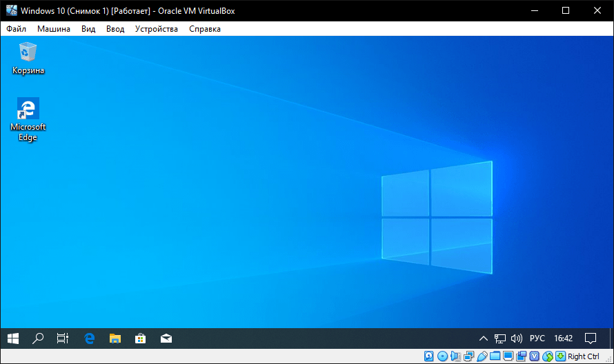Viewport: 614px width, 364px height.
Task: Click VirtualBox hard disk activity indicator
Action: pyautogui.click(x=429, y=356)
